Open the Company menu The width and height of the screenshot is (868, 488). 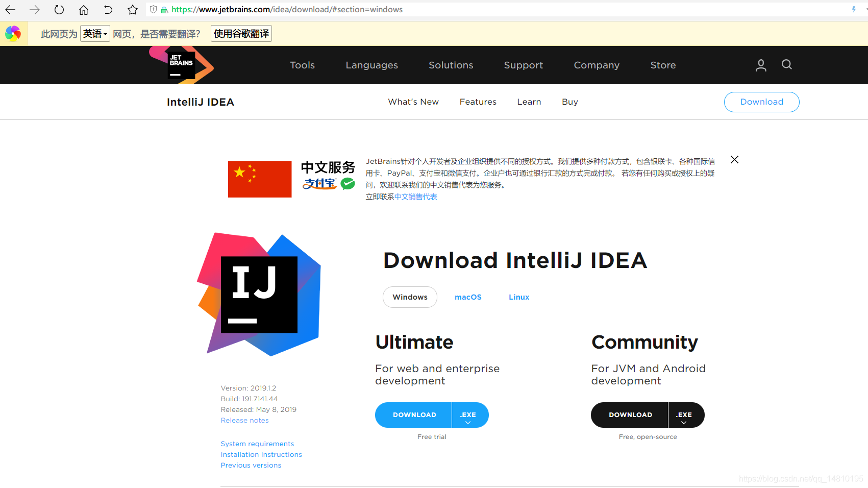[597, 65]
